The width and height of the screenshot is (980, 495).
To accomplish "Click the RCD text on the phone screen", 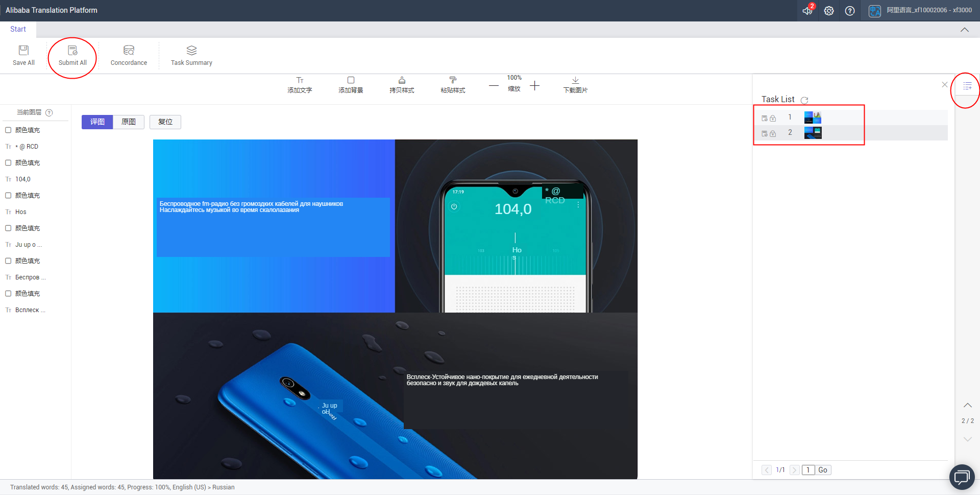I will (555, 200).
